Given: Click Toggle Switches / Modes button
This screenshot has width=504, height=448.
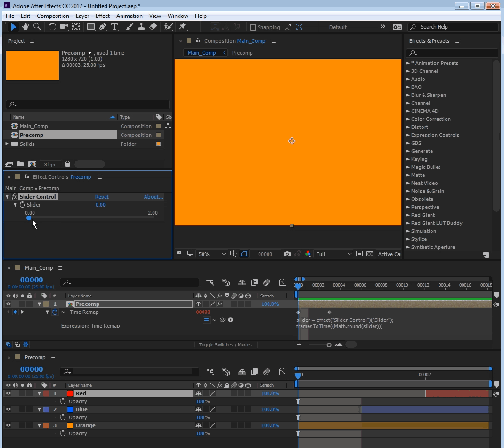Looking at the screenshot, I should [225, 345].
